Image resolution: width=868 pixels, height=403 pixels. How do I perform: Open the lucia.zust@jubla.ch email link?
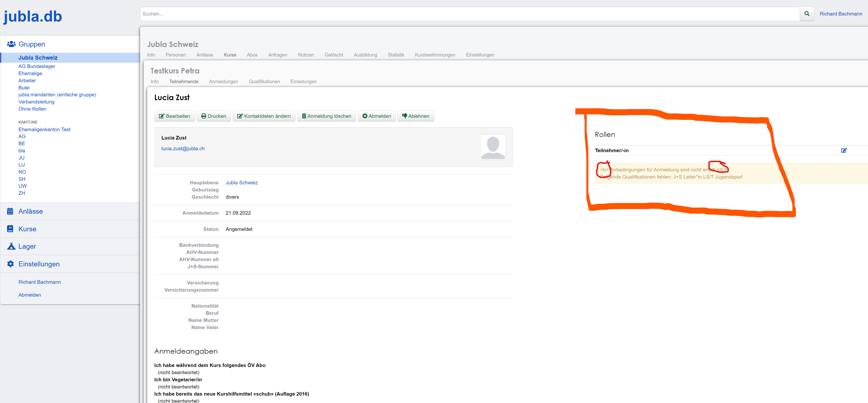tap(183, 148)
